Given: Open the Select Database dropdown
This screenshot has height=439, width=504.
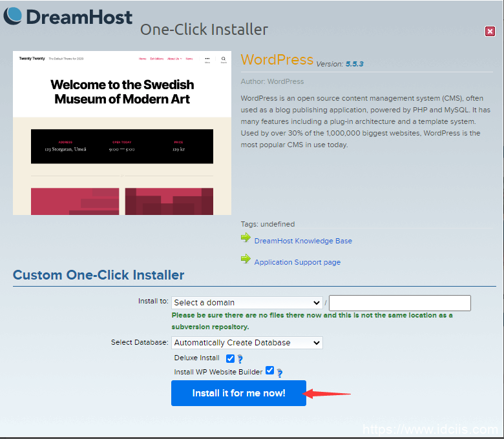Looking at the screenshot, I should click(x=247, y=343).
